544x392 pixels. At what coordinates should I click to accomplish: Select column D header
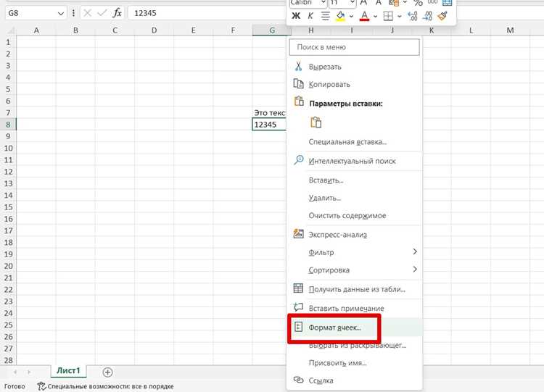tap(154, 30)
